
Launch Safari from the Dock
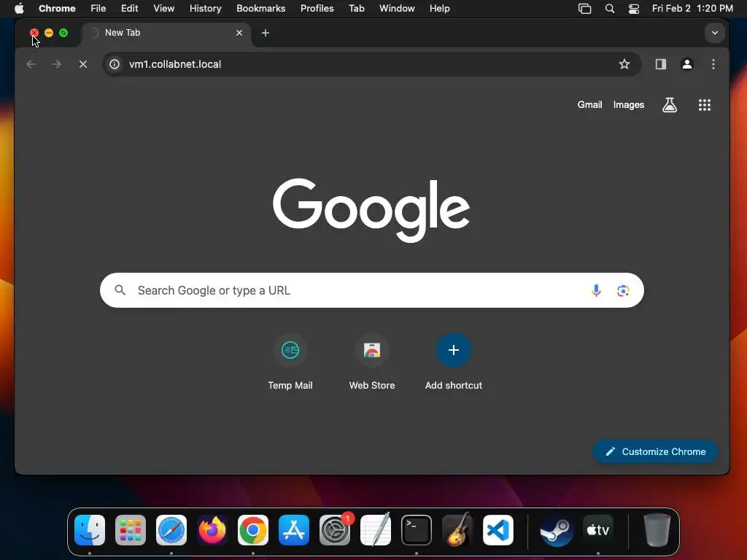[171, 530]
